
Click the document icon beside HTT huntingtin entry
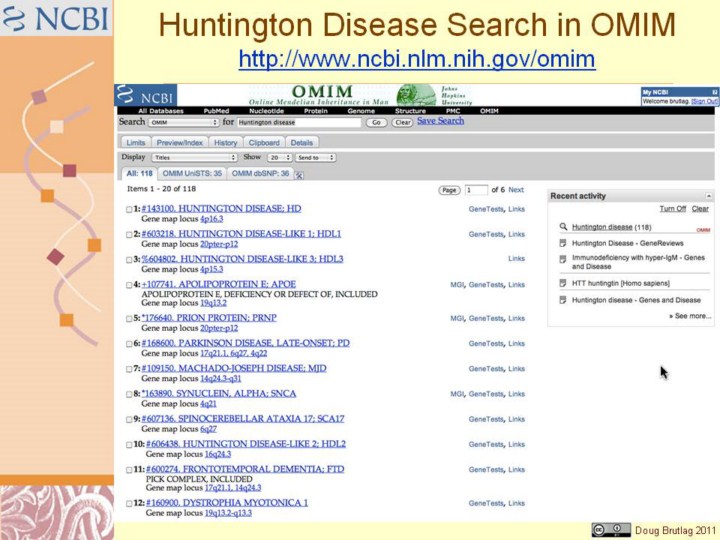click(x=563, y=284)
